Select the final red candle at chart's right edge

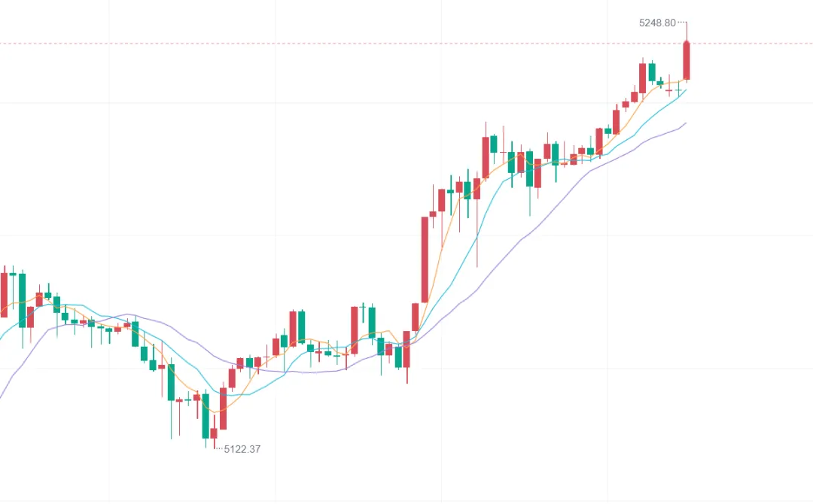click(687, 60)
